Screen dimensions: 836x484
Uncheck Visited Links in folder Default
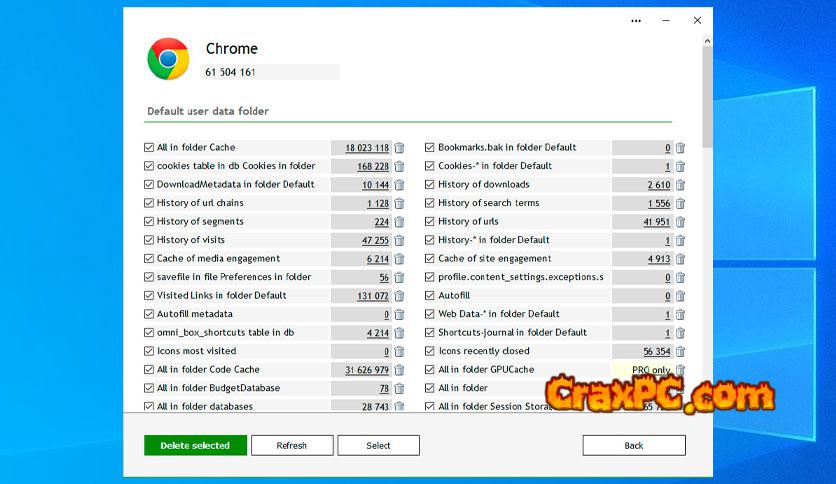(149, 296)
